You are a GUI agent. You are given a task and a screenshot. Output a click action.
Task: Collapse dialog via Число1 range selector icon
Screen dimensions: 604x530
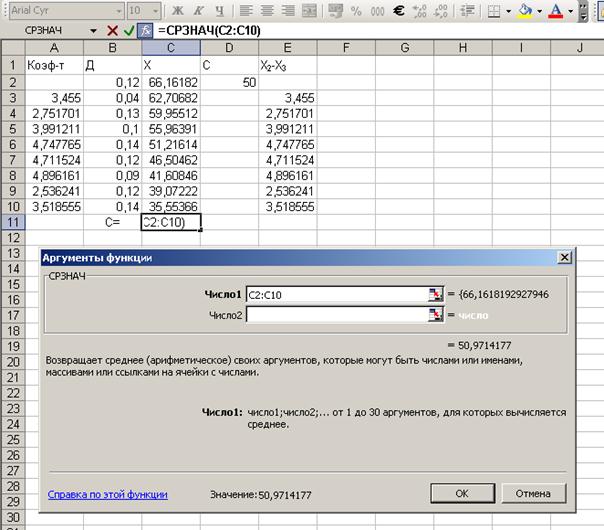tap(435, 295)
